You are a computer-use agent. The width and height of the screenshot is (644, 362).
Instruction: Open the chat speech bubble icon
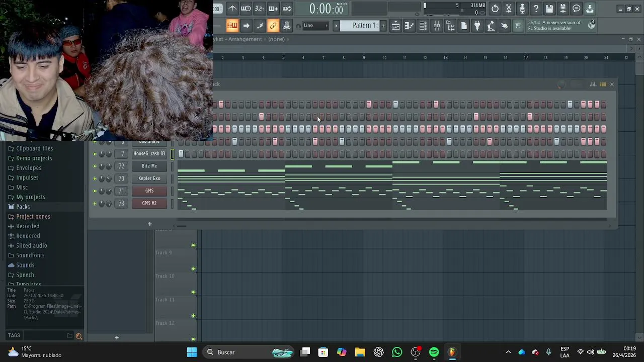click(577, 9)
